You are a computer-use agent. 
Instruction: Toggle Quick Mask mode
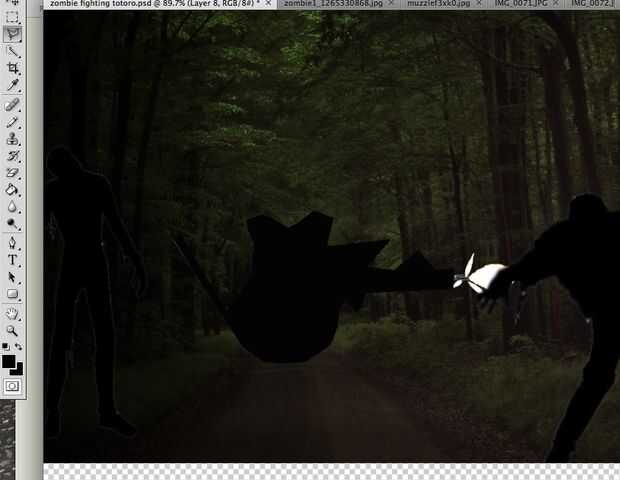pos(12,386)
